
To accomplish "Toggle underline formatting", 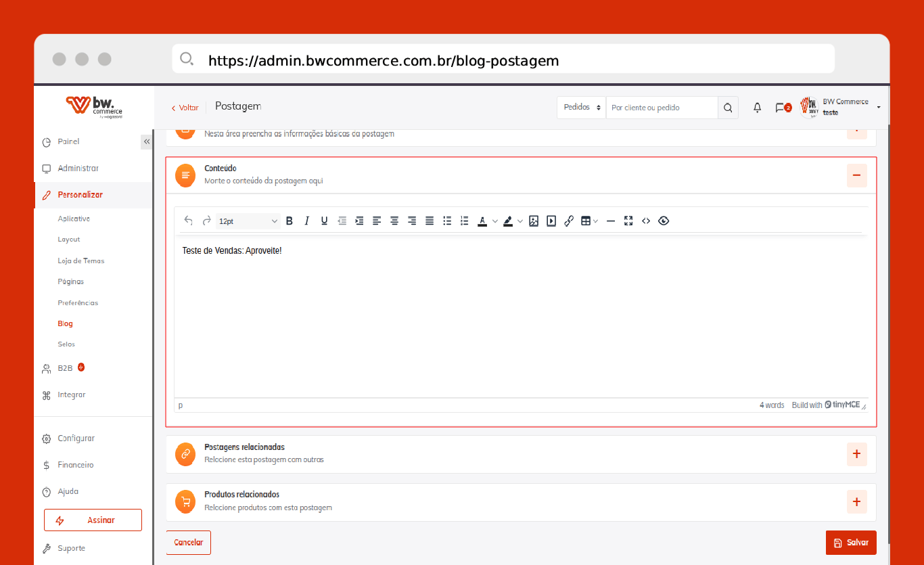I will (x=325, y=221).
